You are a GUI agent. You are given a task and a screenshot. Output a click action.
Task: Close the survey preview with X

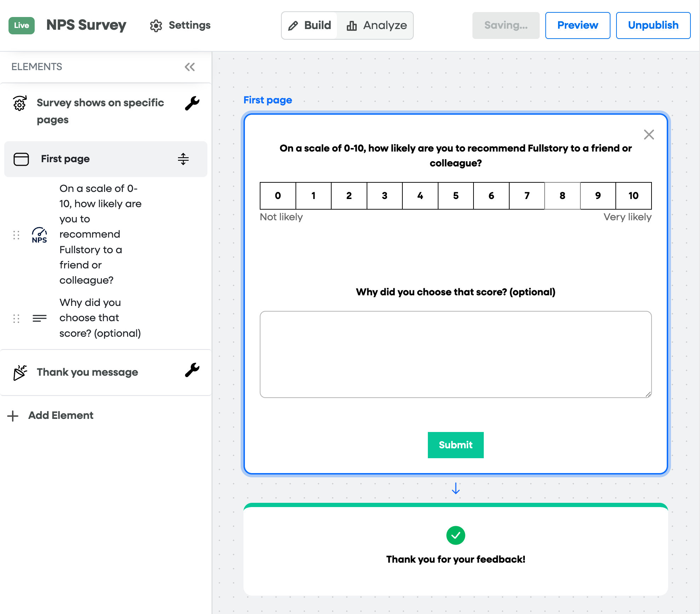pos(649,135)
